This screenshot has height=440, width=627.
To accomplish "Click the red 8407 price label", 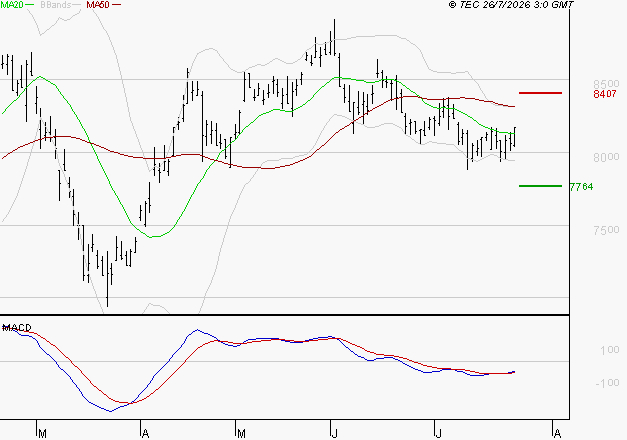I will click(x=605, y=94).
